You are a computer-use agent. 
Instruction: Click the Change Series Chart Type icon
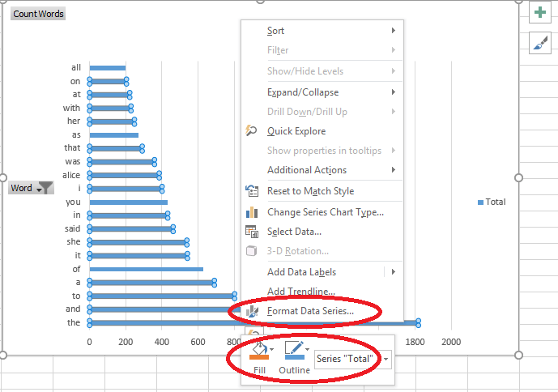[x=251, y=212]
